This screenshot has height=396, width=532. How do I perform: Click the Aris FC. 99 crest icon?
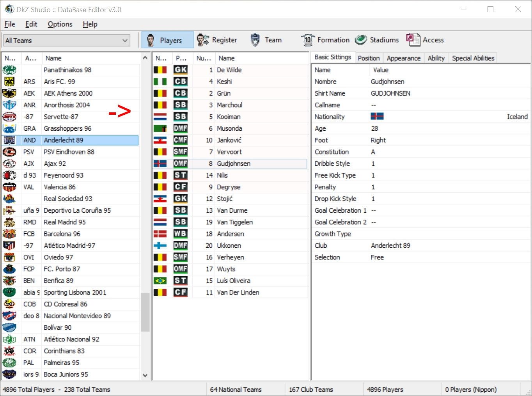point(9,82)
